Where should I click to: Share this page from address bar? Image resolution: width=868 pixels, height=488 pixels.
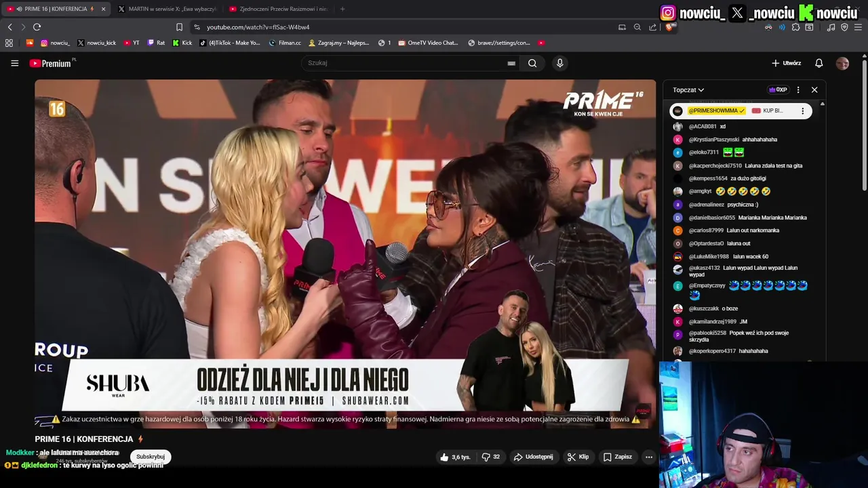(652, 27)
